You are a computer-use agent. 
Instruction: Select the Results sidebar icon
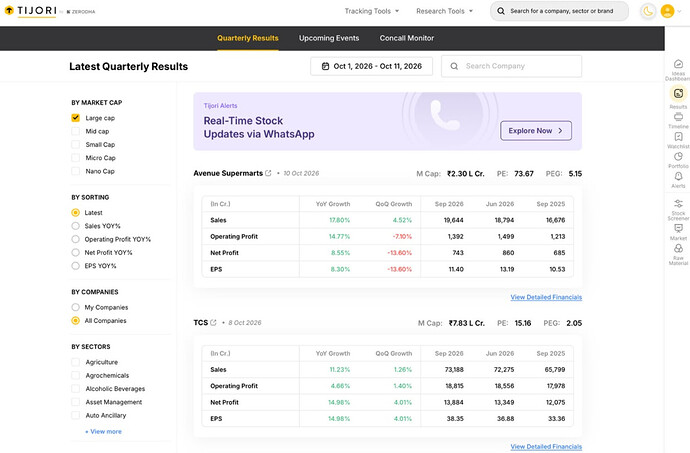coord(678,93)
